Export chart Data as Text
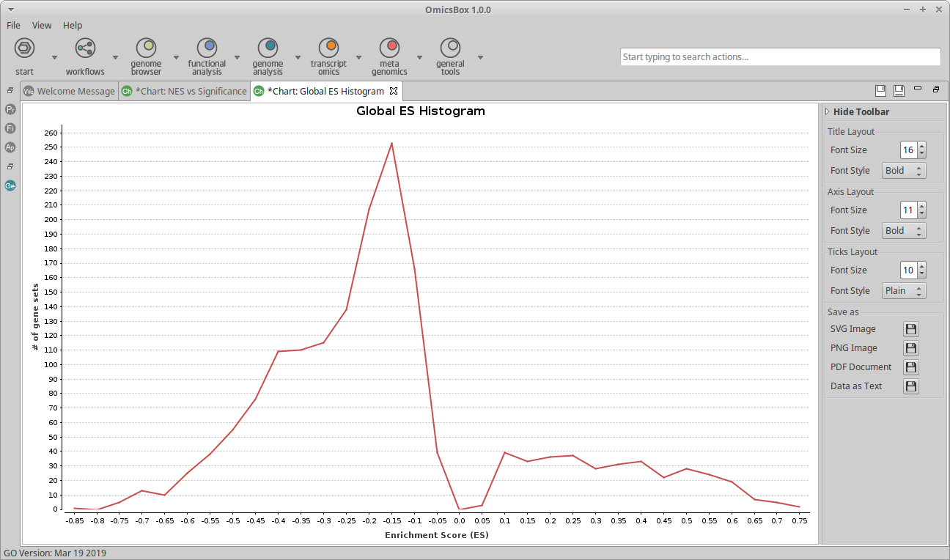The height and width of the screenshot is (560, 950). (x=911, y=386)
